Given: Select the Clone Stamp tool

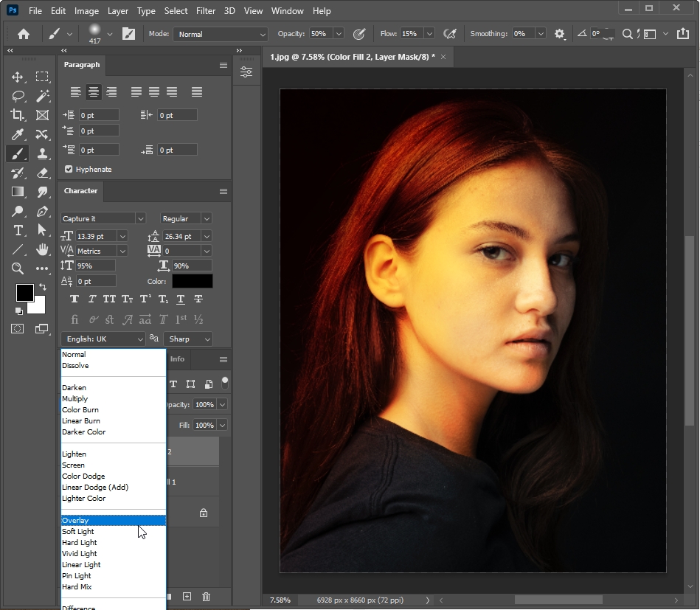Looking at the screenshot, I should (x=43, y=153).
